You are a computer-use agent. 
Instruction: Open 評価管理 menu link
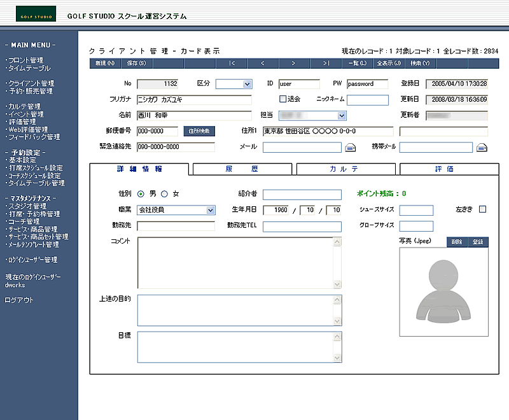pos(22,122)
